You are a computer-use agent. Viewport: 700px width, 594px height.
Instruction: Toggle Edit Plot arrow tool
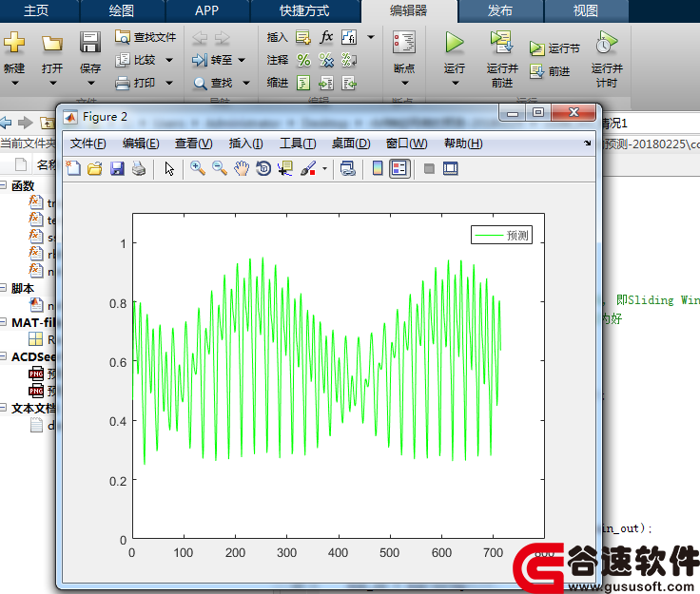169,168
